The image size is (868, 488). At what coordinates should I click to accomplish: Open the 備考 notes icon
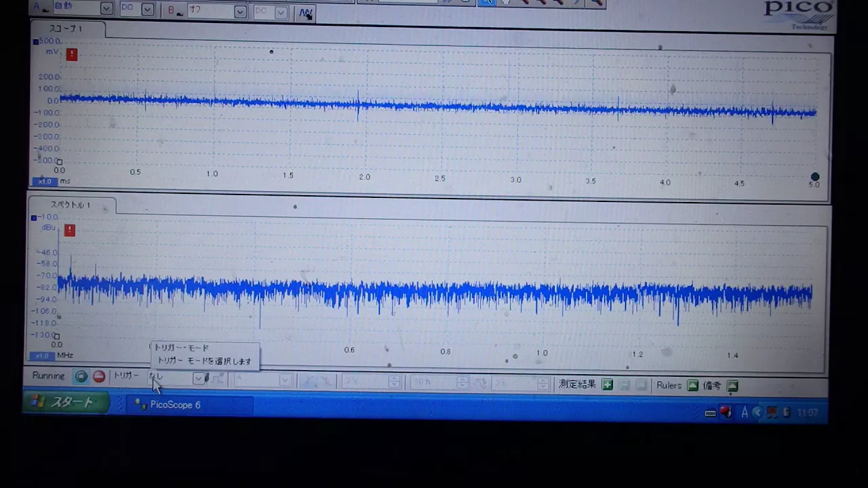pyautogui.click(x=732, y=386)
